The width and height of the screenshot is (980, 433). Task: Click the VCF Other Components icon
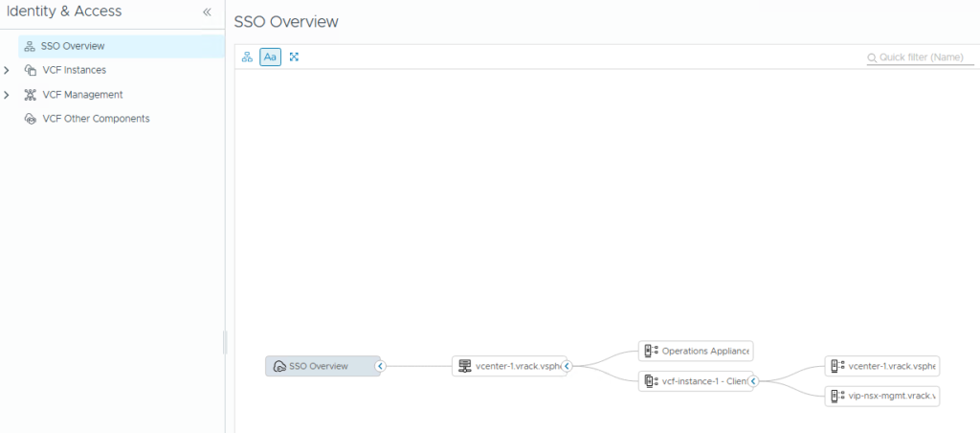[30, 119]
